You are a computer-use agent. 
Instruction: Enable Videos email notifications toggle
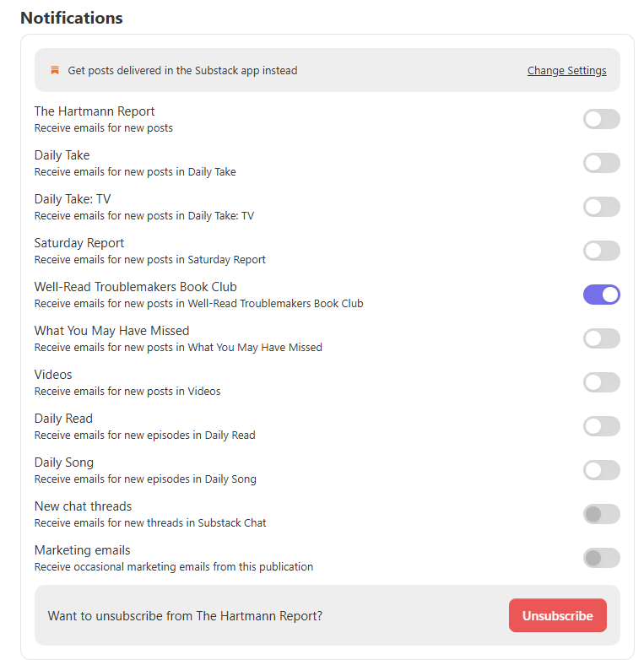tap(602, 382)
